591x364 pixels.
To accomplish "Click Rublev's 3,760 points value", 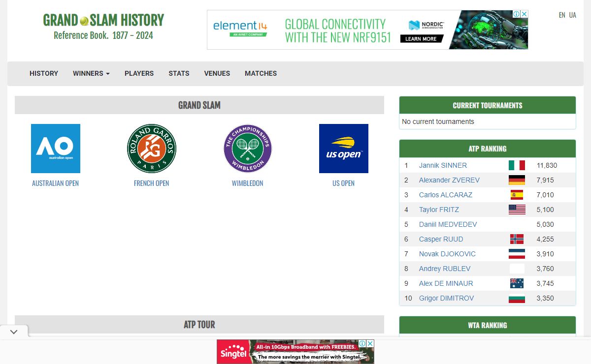I will click(545, 269).
